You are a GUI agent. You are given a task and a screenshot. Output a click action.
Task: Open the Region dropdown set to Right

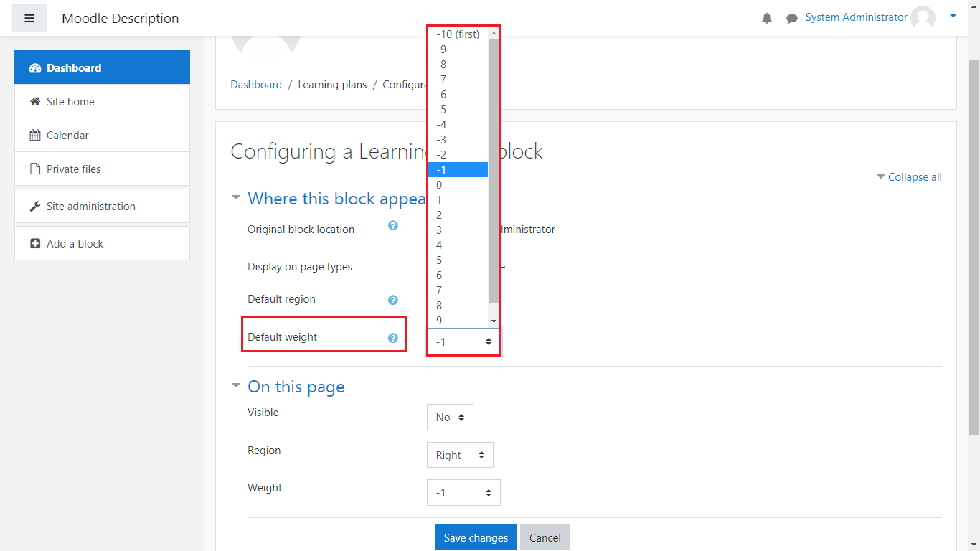(x=460, y=456)
